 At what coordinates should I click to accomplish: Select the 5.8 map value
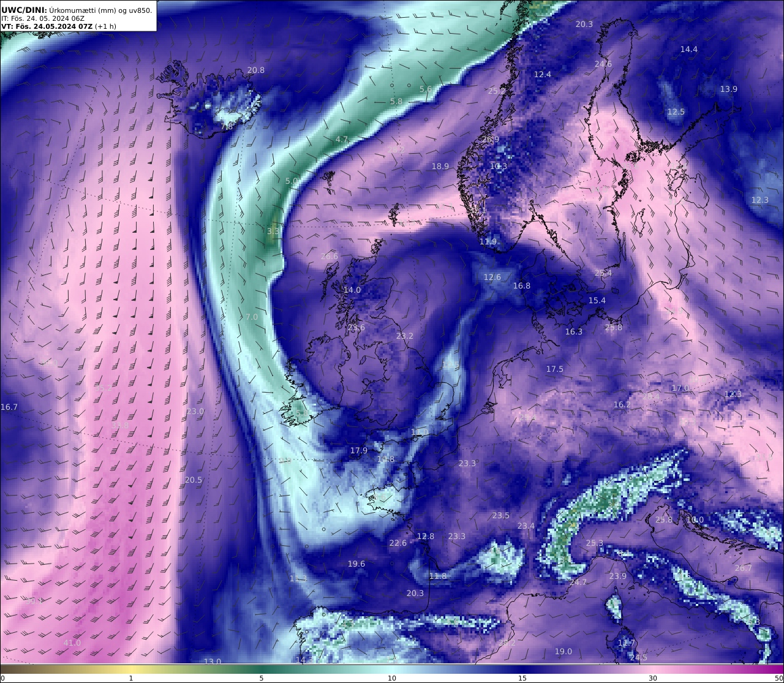click(396, 102)
